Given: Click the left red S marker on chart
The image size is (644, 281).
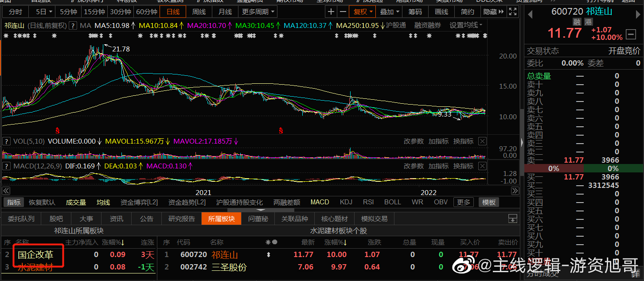Looking at the screenshot, I should click(57, 130).
